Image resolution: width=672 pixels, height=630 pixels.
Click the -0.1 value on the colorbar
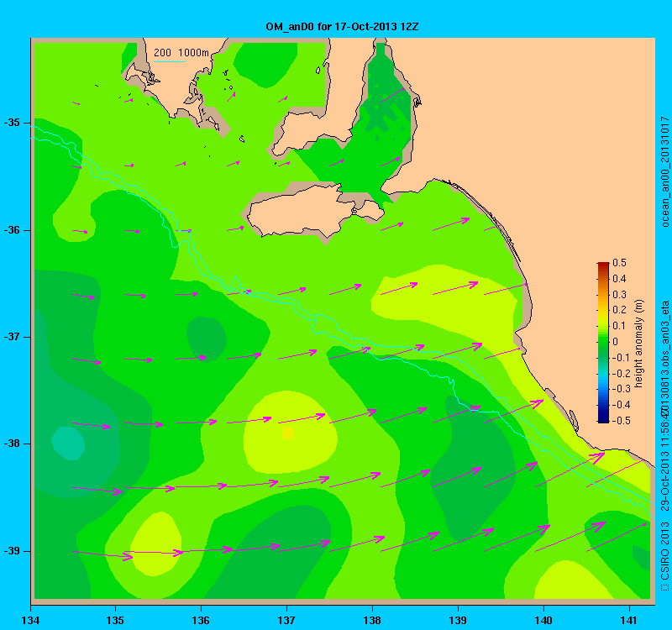click(x=621, y=358)
